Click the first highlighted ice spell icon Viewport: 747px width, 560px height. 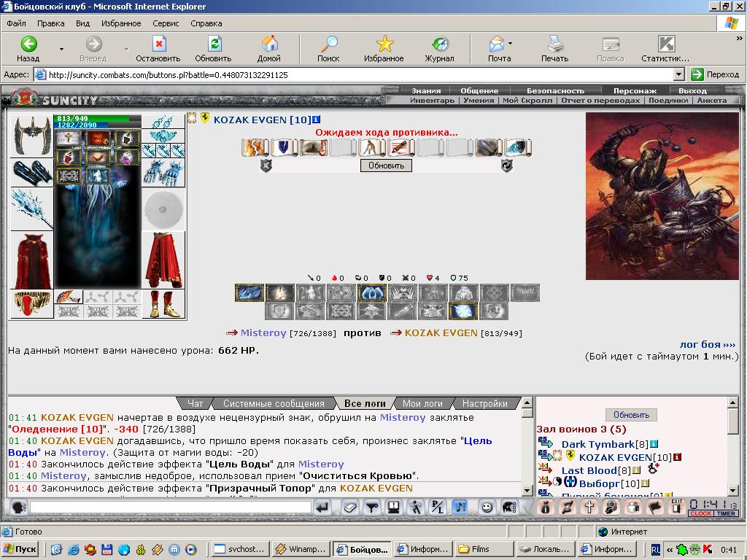click(x=249, y=293)
